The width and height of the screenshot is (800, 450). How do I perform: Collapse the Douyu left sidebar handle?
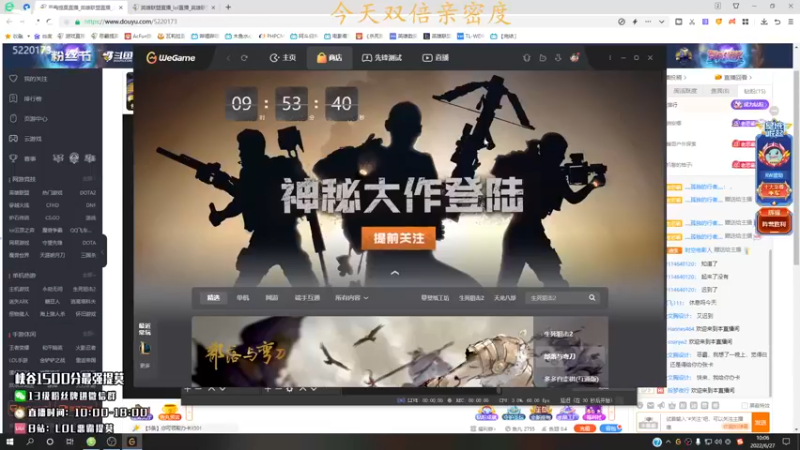click(x=104, y=251)
